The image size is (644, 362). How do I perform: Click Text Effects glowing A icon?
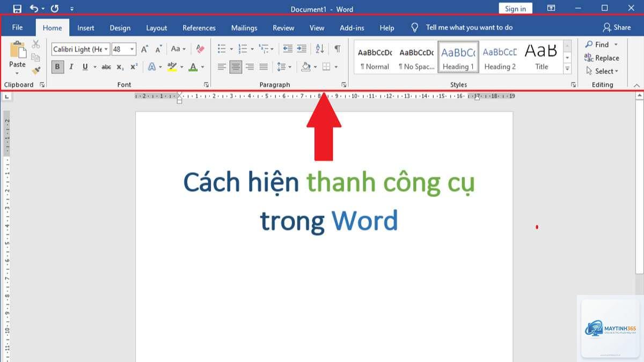(152, 67)
